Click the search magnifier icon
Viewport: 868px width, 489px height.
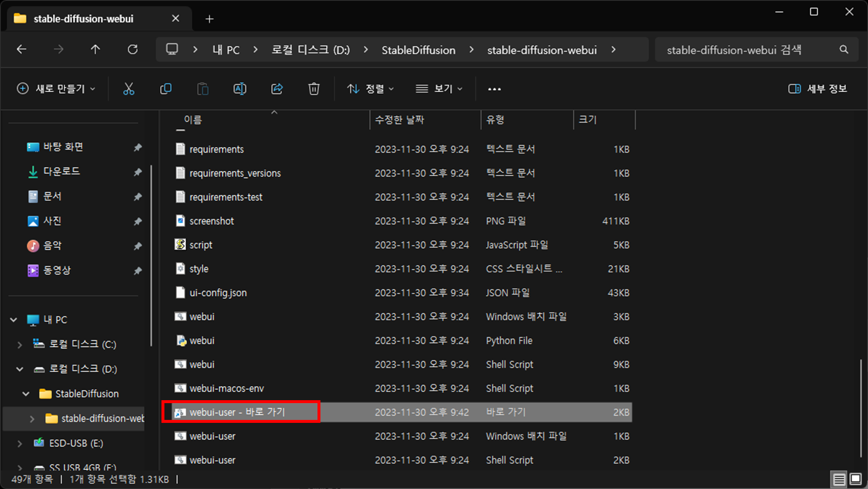click(844, 49)
